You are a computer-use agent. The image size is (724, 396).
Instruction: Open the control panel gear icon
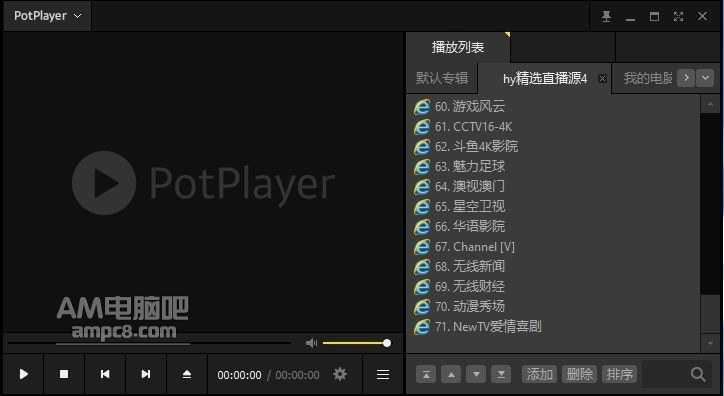(340, 374)
